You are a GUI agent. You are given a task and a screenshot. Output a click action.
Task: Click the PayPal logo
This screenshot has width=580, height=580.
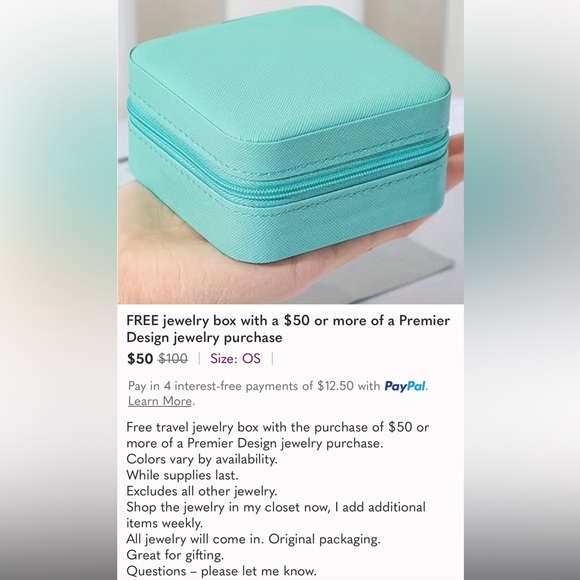405,386
